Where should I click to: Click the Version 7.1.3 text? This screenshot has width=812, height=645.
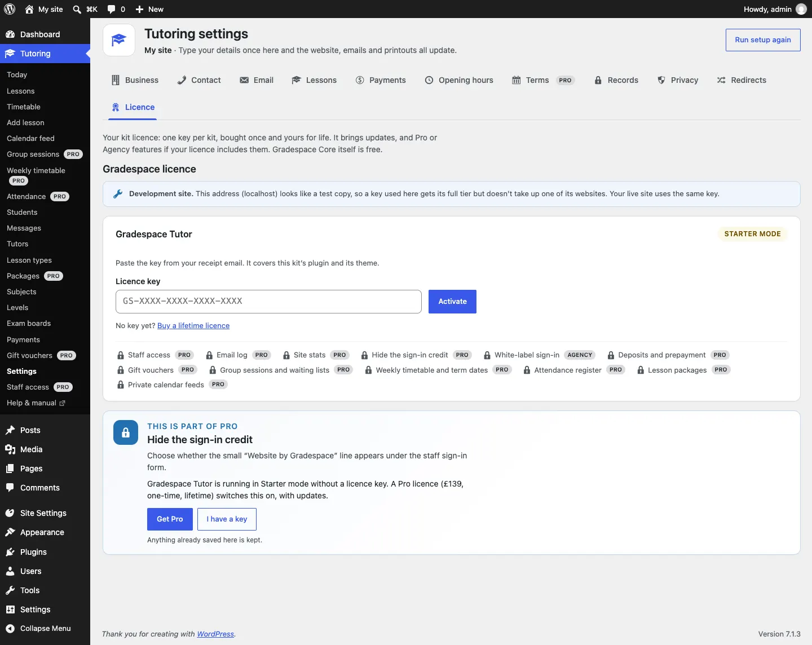click(x=779, y=634)
